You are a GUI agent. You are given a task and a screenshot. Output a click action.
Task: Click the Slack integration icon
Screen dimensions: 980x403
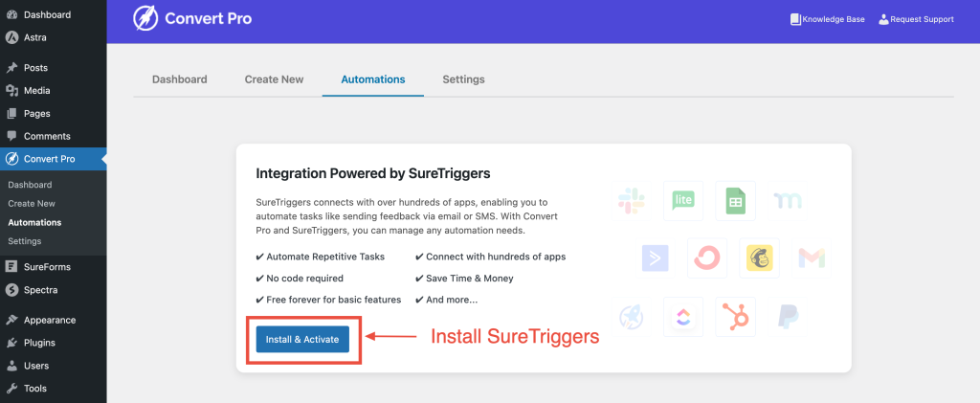(632, 201)
